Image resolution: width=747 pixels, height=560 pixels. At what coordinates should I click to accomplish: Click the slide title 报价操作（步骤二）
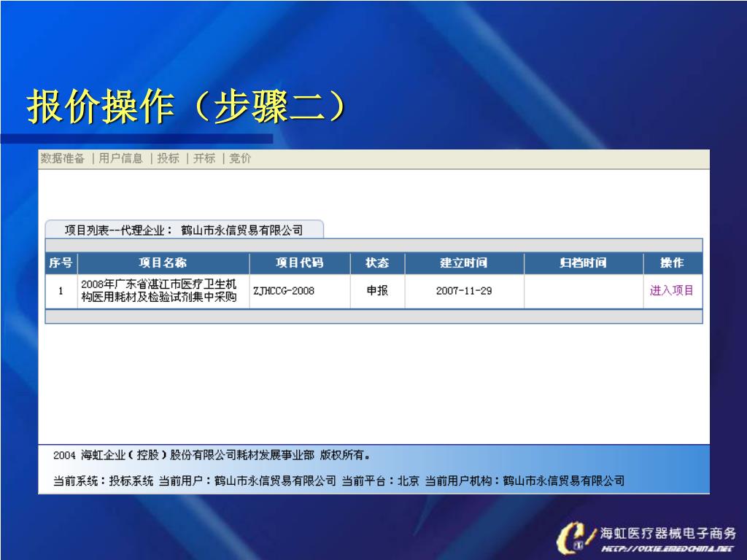(187, 106)
